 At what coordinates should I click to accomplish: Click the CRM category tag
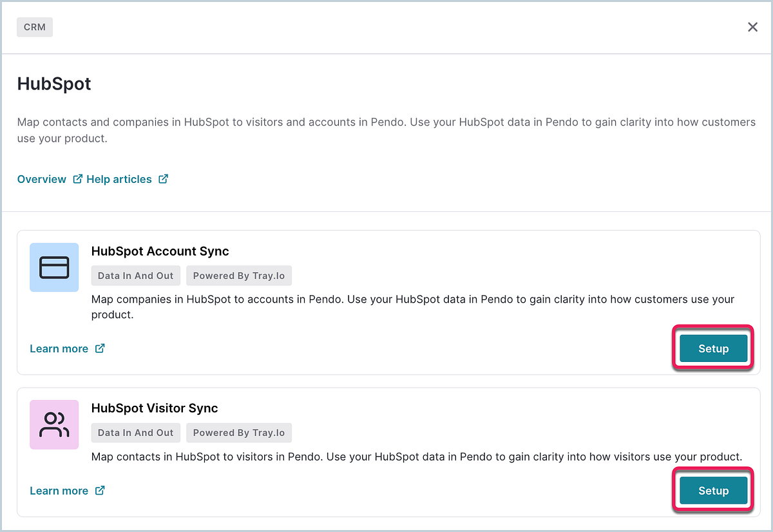click(x=35, y=28)
